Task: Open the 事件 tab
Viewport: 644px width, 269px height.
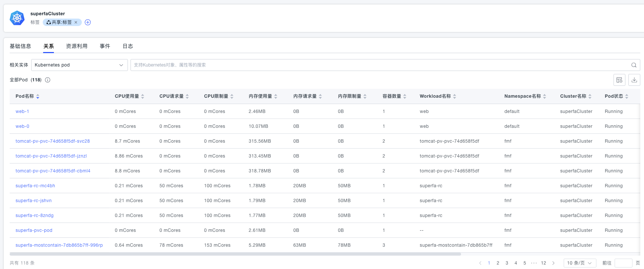Action: coord(105,46)
